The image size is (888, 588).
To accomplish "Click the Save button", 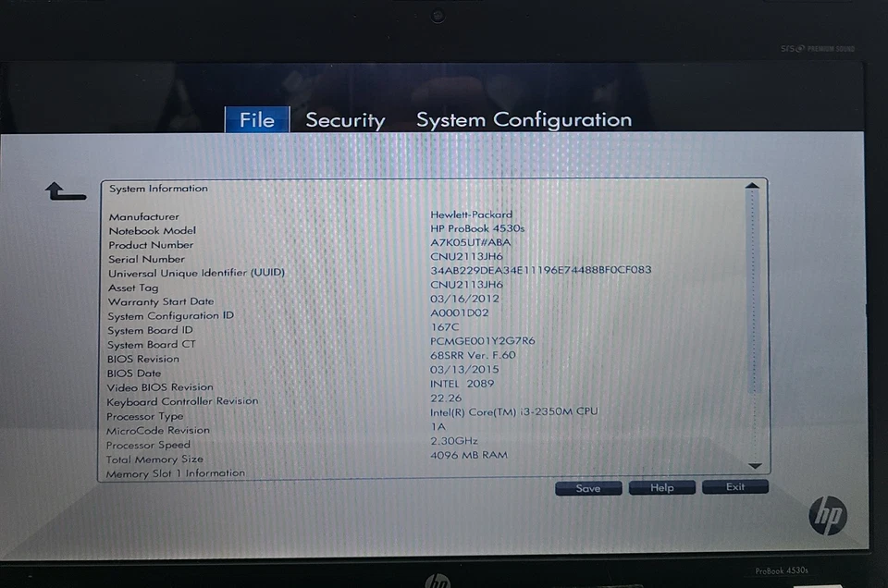I will (588, 487).
